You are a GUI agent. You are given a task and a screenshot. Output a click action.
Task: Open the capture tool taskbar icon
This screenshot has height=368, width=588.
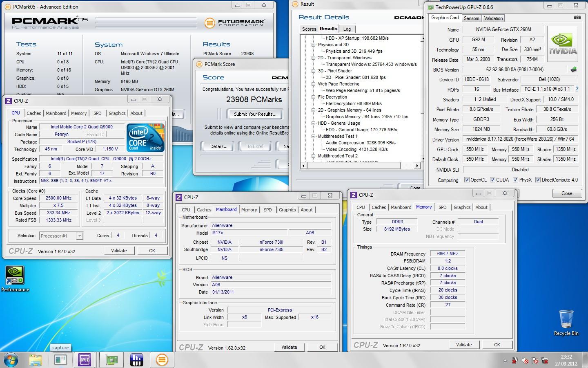(x=60, y=360)
